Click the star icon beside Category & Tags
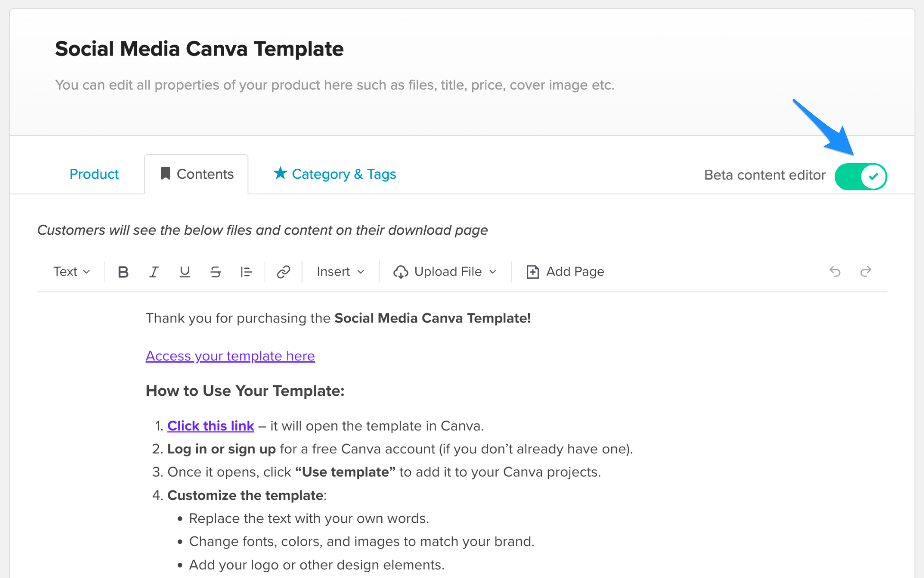Image resolution: width=924 pixels, height=578 pixels. point(280,174)
